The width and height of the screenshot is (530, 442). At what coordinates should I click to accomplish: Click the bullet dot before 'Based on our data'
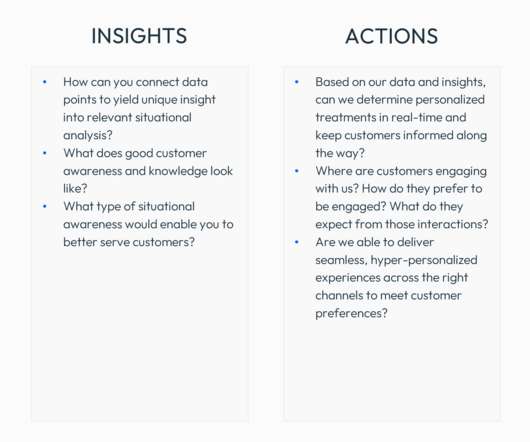click(x=297, y=82)
